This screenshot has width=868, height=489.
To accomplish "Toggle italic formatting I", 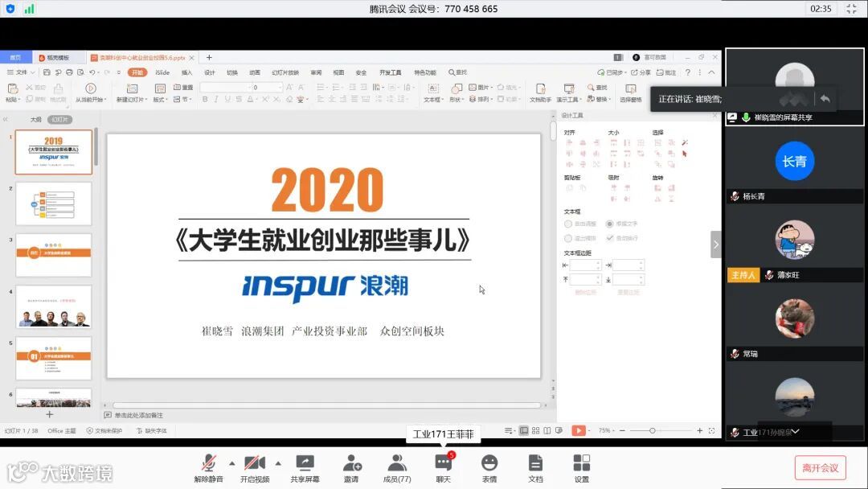I will click(216, 99).
